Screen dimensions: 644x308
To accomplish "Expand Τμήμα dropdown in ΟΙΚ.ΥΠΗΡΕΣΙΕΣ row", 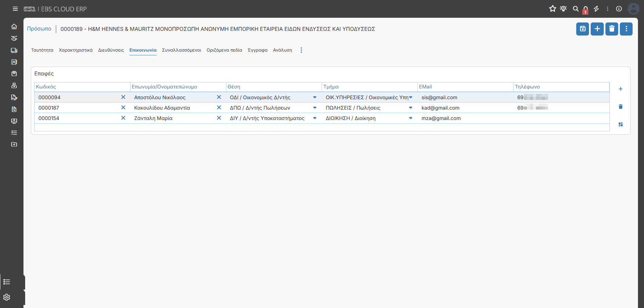I will click(x=411, y=98).
